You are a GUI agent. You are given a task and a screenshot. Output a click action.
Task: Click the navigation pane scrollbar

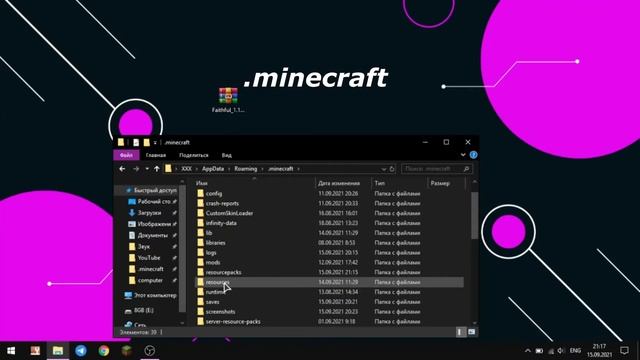pyautogui.click(x=182, y=249)
